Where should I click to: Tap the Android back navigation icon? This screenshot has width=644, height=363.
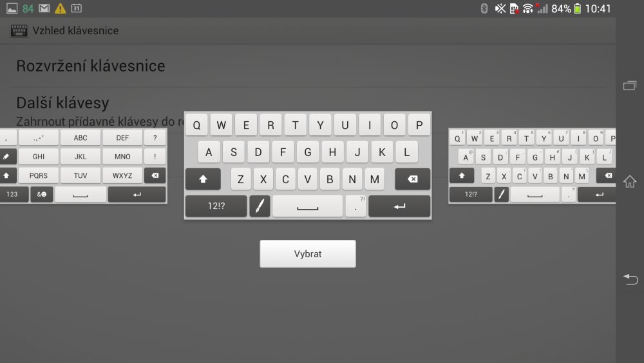630,279
